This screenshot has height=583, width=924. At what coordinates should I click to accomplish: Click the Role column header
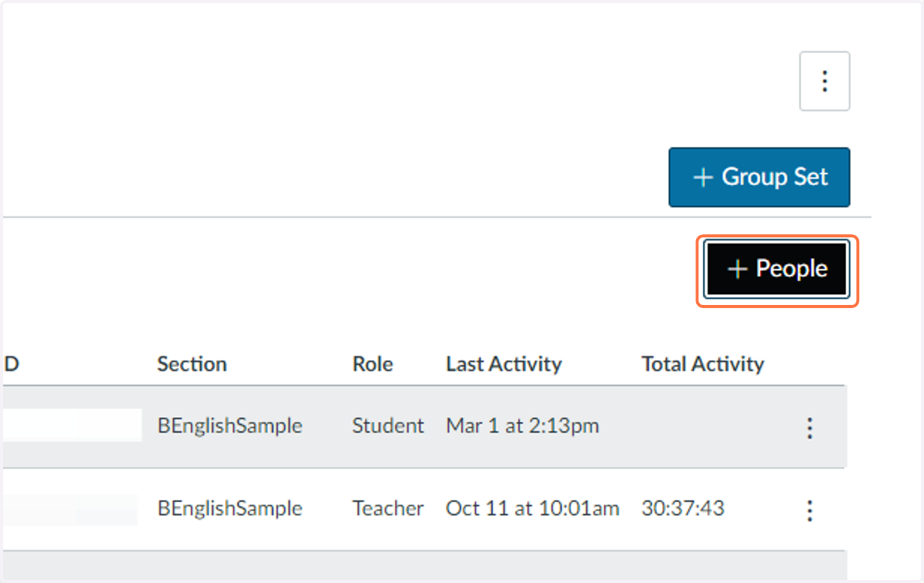[x=373, y=364]
